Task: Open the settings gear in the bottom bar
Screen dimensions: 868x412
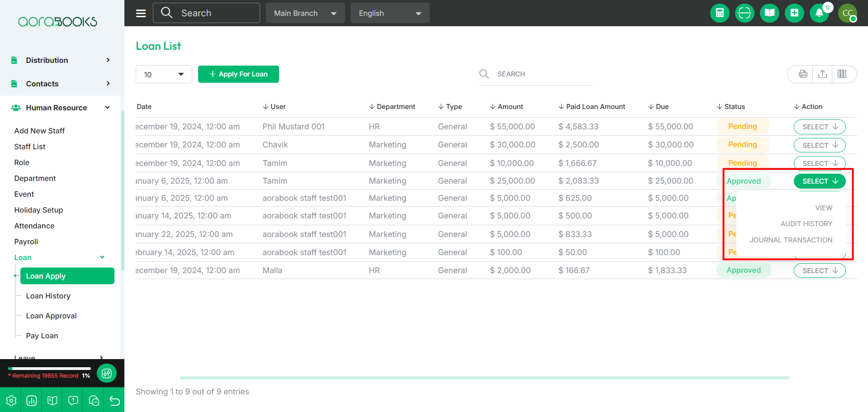Action: [x=11, y=400]
